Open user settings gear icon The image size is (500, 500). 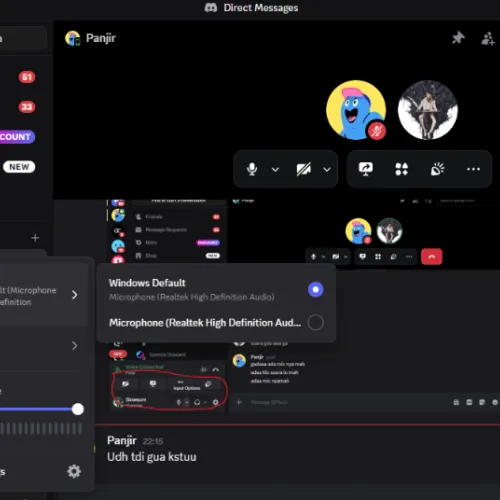[74, 471]
